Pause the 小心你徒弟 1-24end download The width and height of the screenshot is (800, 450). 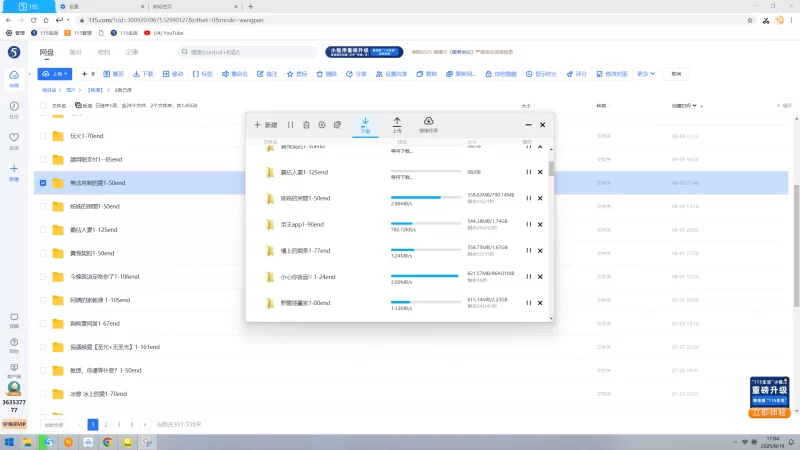pos(527,277)
